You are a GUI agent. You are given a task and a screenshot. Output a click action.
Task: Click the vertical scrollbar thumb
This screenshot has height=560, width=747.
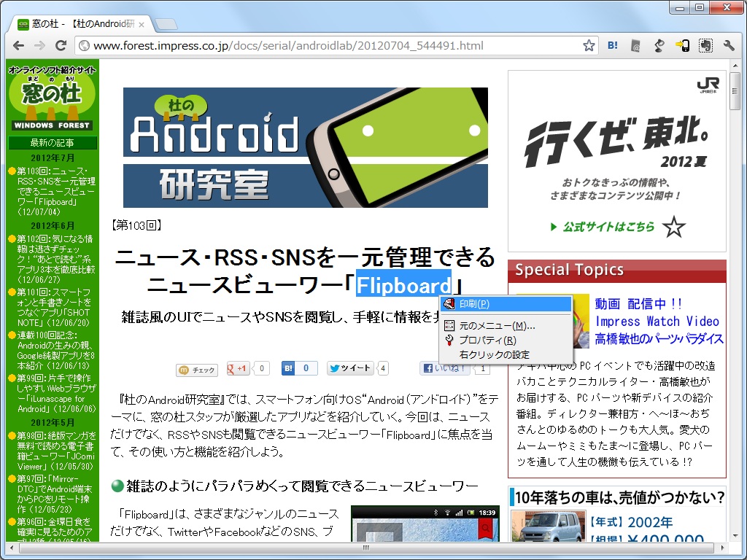[735, 91]
